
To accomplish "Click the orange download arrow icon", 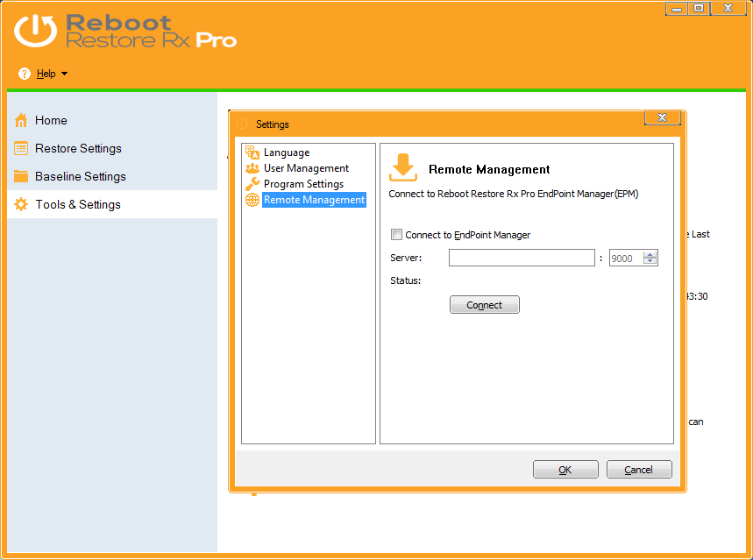I will click(403, 167).
